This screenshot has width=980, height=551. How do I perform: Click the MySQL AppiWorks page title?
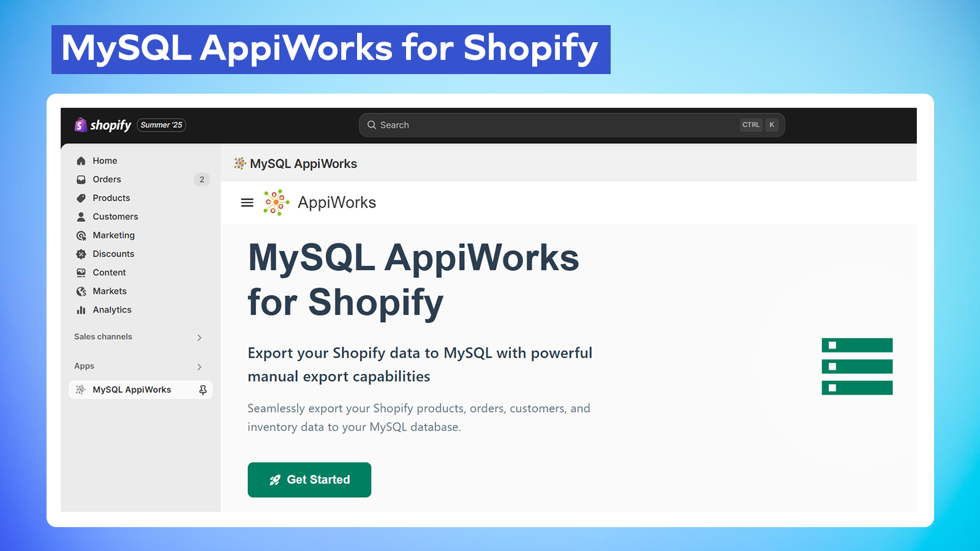(x=303, y=163)
